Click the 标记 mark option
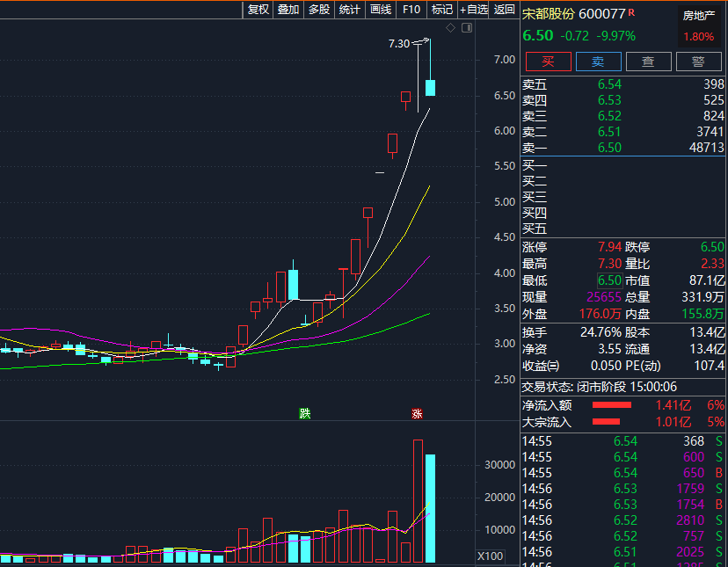 [x=441, y=10]
